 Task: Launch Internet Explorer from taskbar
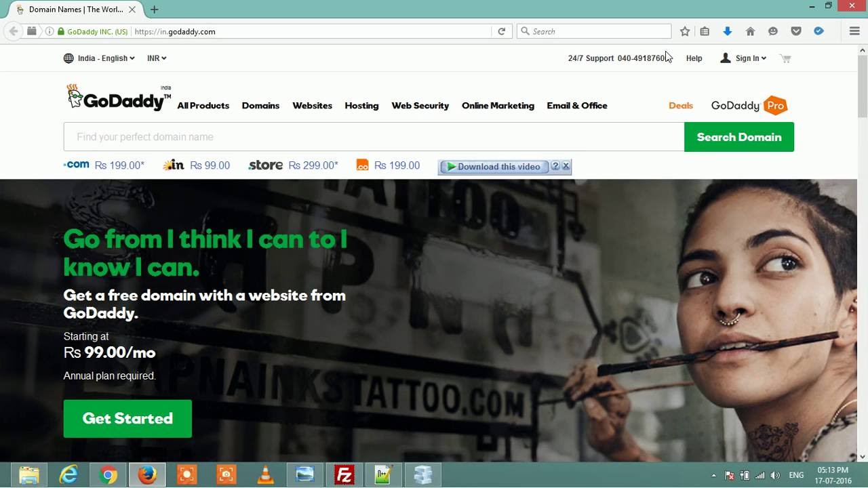click(68, 475)
